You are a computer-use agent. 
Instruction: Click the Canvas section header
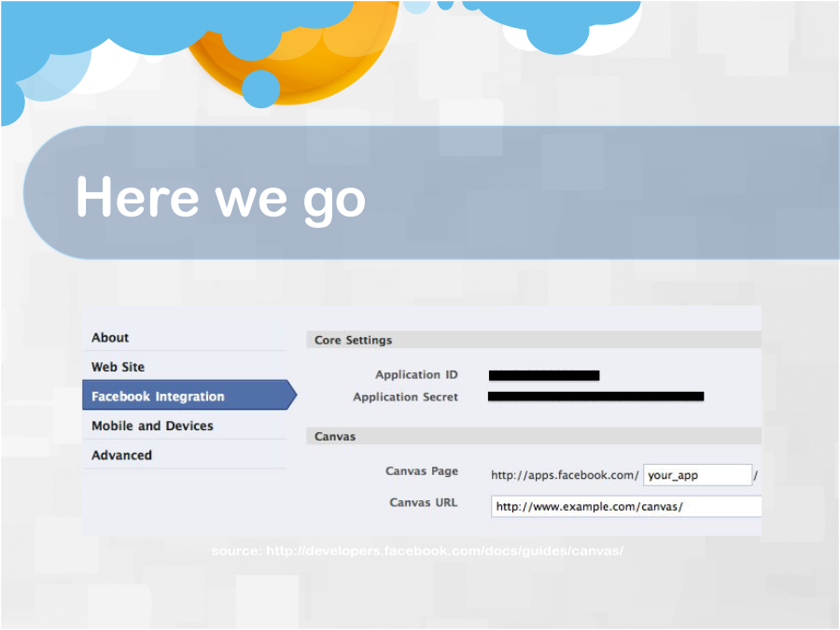(334, 436)
